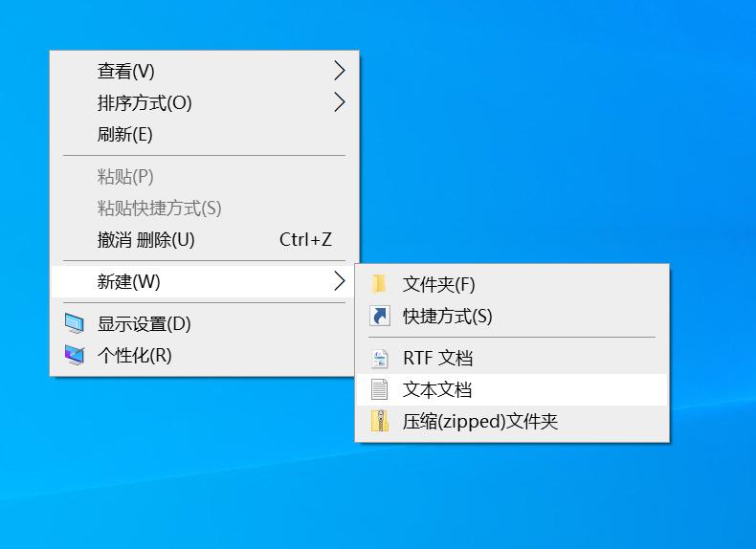Screen dimensions: 756x549
Task: Select 文本文档 to create a text file
Action: (512, 389)
